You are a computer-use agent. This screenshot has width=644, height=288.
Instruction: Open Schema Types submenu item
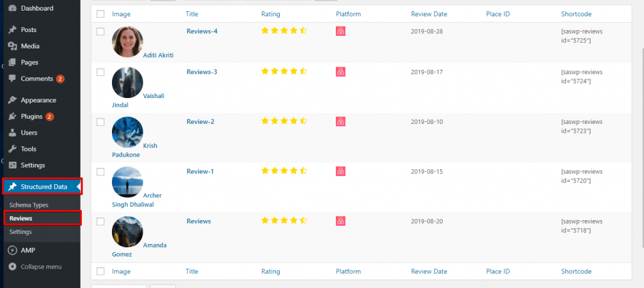tap(29, 205)
